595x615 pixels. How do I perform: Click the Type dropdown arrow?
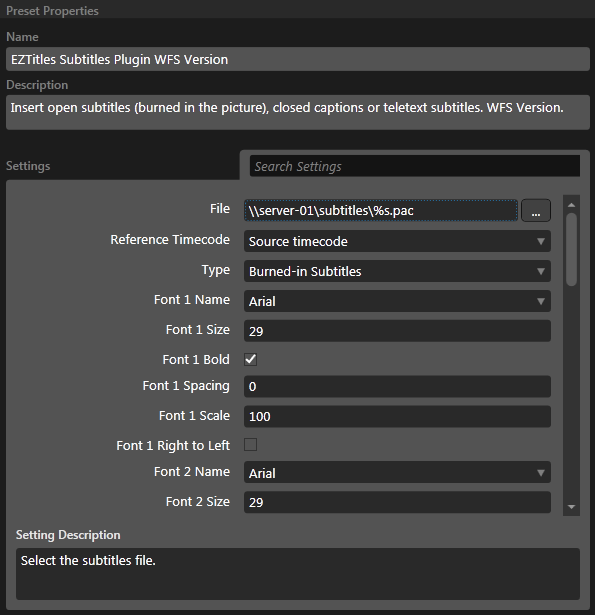[541, 271]
